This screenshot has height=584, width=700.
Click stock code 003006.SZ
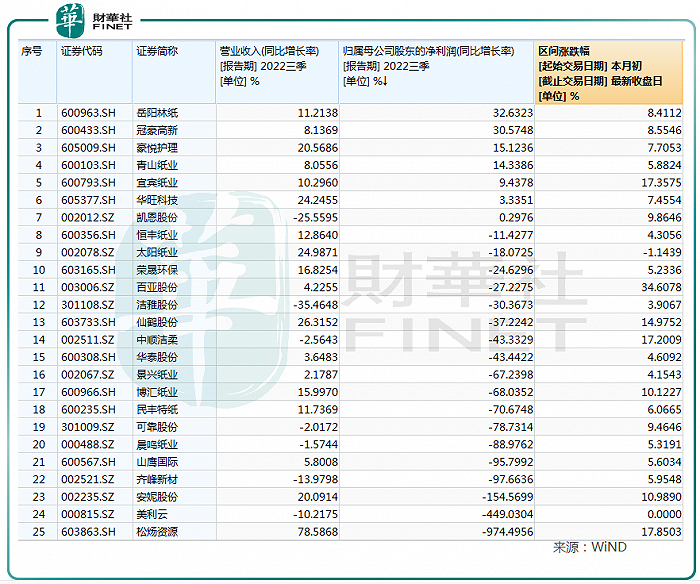[88, 287]
